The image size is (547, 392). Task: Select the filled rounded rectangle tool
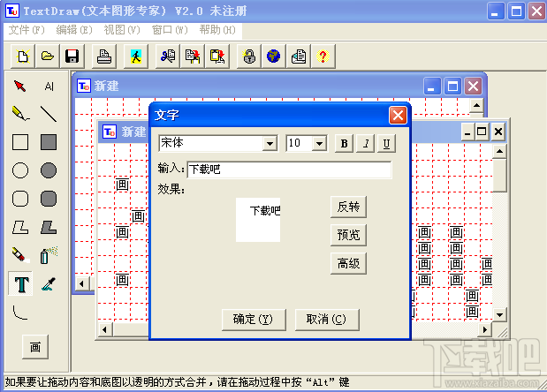(x=49, y=199)
